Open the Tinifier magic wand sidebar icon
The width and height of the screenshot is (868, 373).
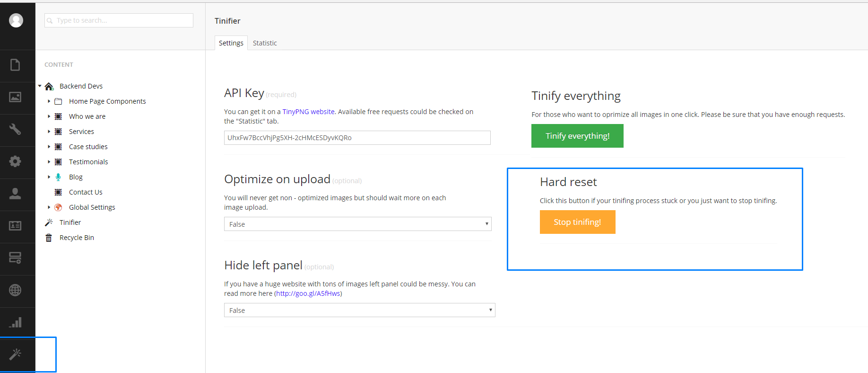coord(15,354)
